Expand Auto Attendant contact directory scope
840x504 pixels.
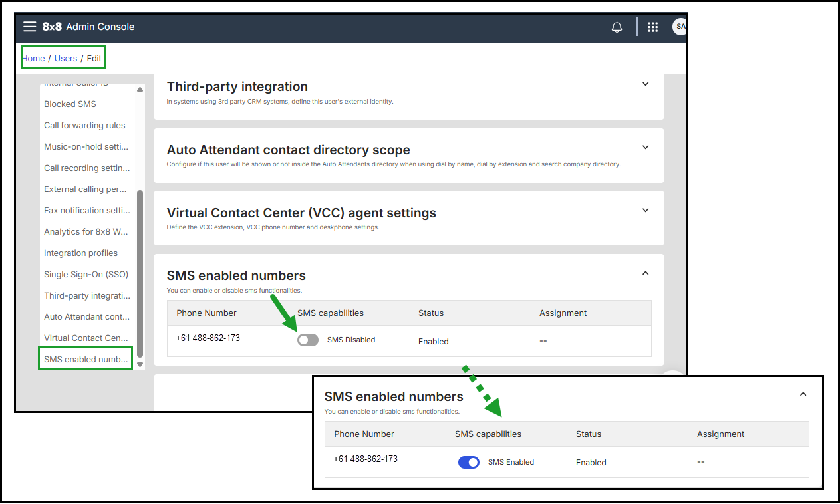(645, 148)
